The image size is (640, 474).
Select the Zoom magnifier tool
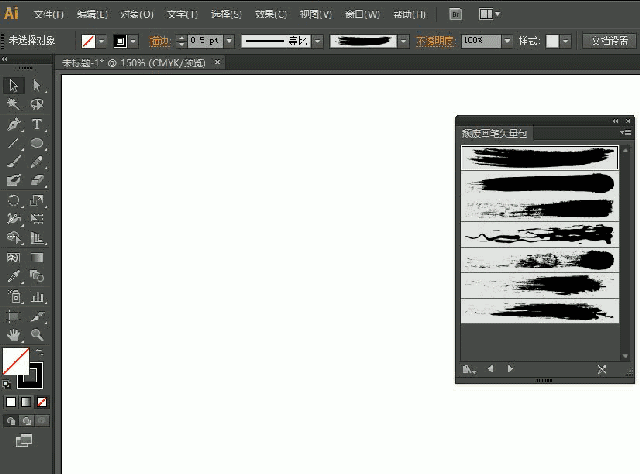[37, 335]
